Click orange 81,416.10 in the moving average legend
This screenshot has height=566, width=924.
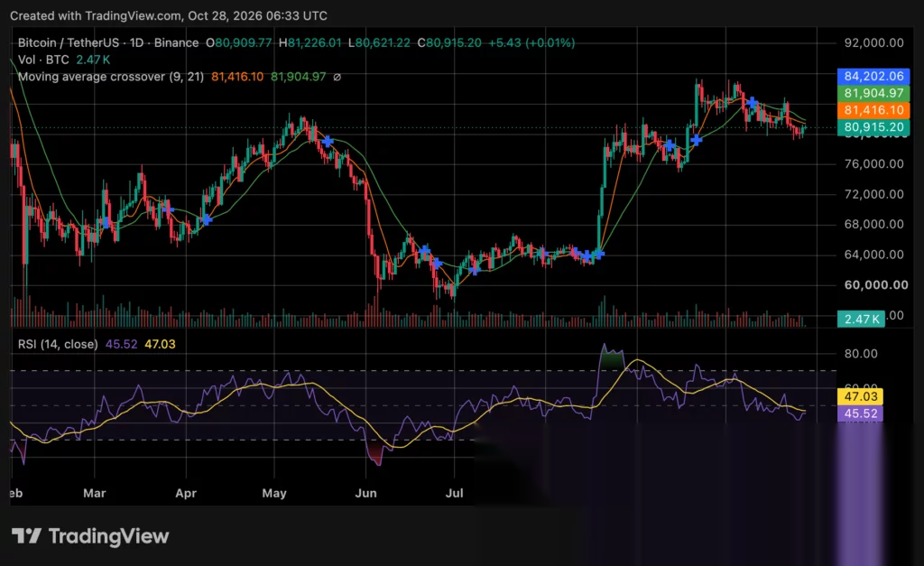click(237, 77)
